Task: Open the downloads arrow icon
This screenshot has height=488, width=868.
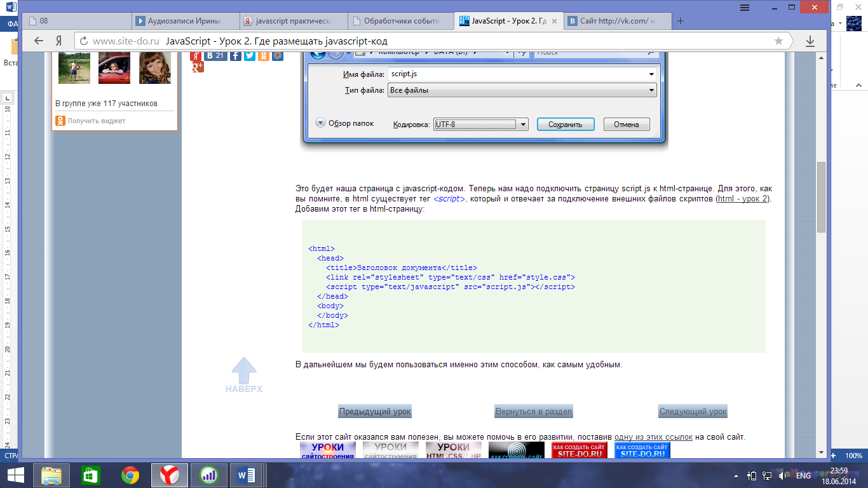Action: [x=810, y=41]
